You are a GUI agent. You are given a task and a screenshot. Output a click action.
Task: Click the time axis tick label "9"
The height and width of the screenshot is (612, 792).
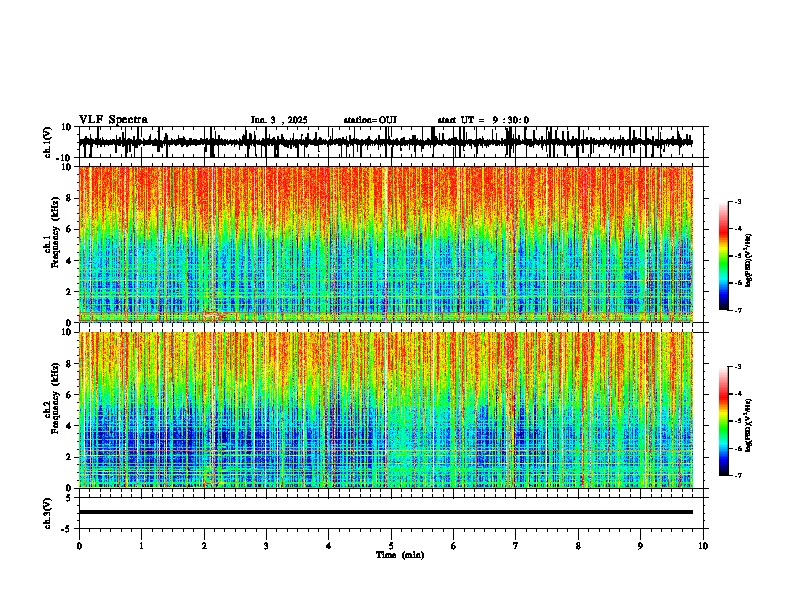[640, 546]
